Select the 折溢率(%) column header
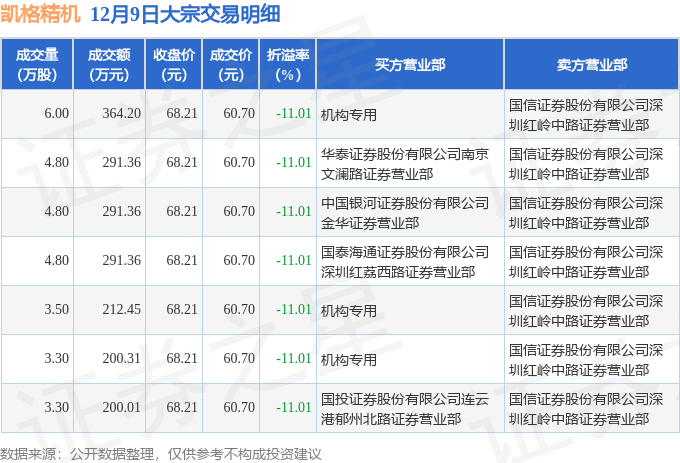 288,65
